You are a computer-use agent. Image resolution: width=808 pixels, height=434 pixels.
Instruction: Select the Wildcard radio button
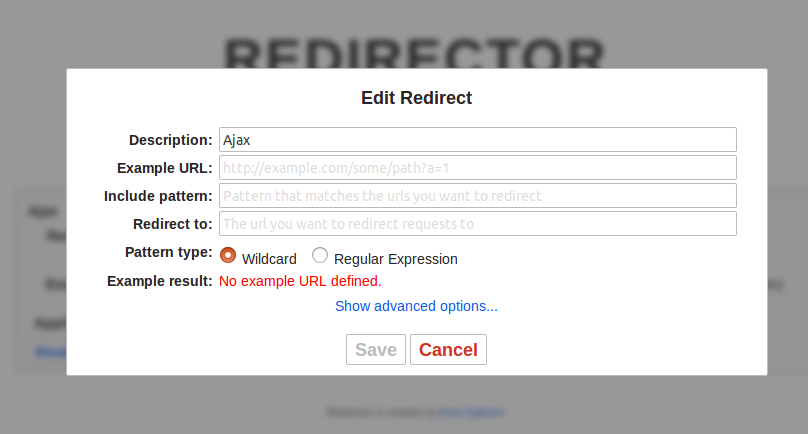pyautogui.click(x=228, y=255)
